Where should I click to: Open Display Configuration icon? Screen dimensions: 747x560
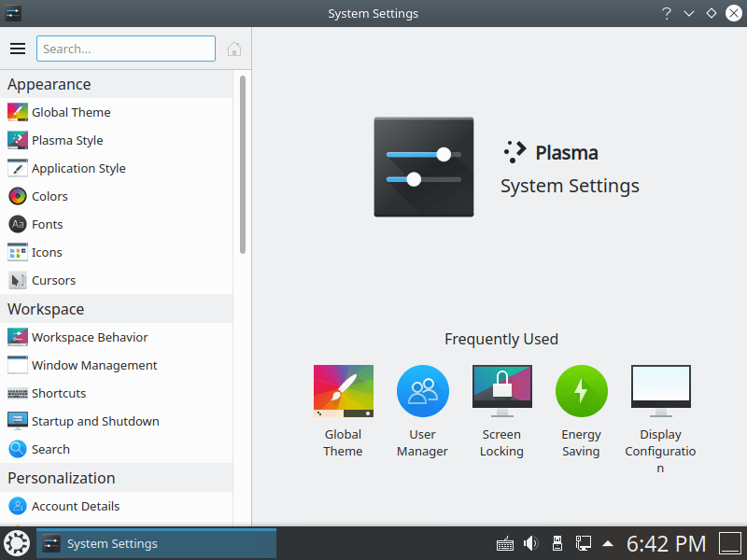(x=660, y=391)
